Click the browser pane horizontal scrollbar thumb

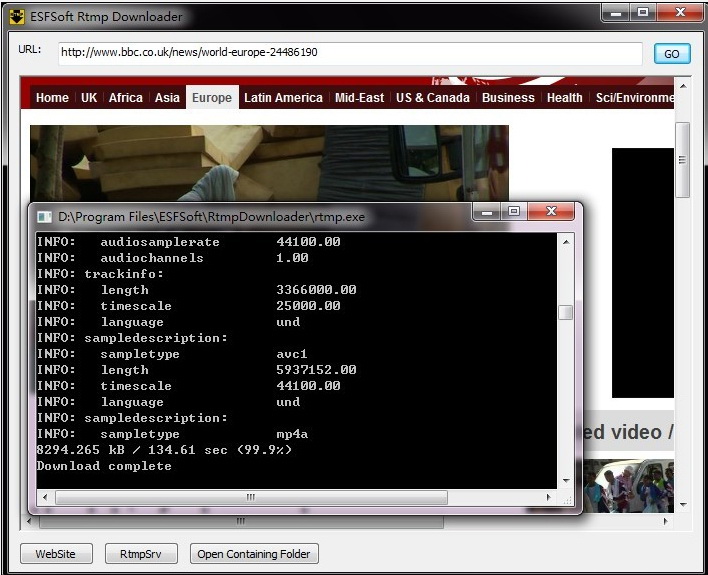coord(241,522)
